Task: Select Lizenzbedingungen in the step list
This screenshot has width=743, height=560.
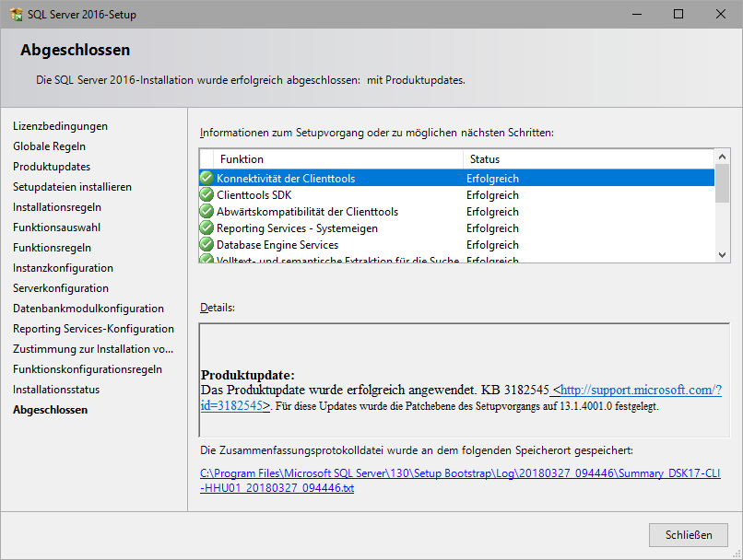Action: pos(60,126)
